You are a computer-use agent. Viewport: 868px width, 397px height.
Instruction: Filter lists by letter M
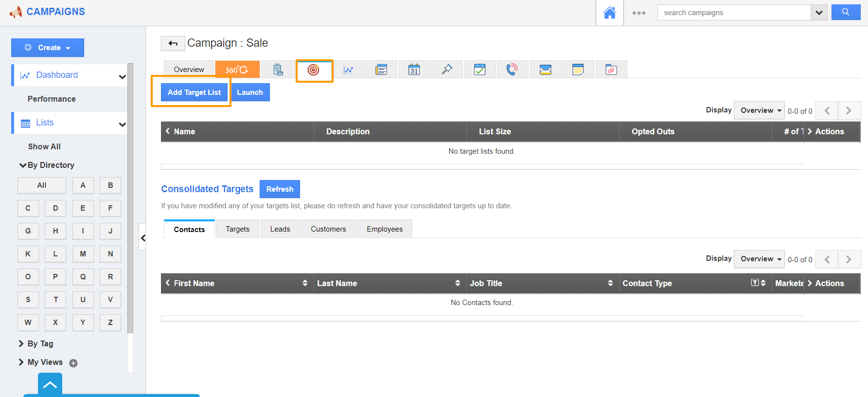pos(83,254)
